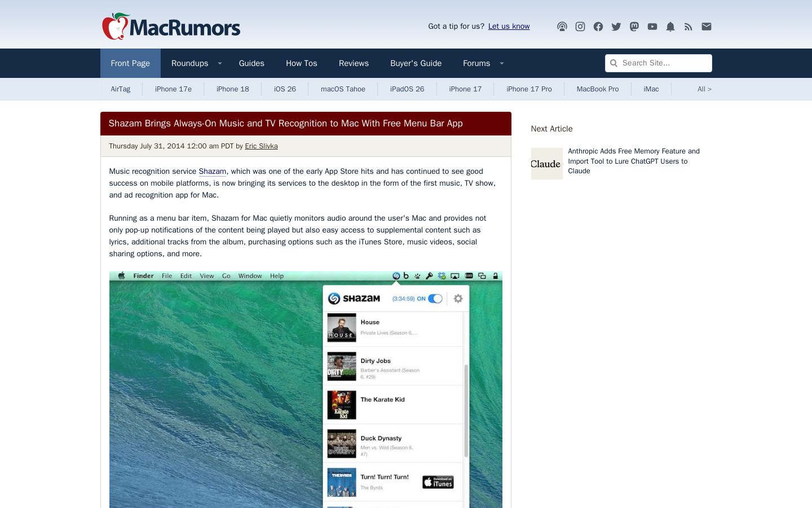Expand the Forums dropdown arrow
The height and width of the screenshot is (508, 812).
coord(502,63)
